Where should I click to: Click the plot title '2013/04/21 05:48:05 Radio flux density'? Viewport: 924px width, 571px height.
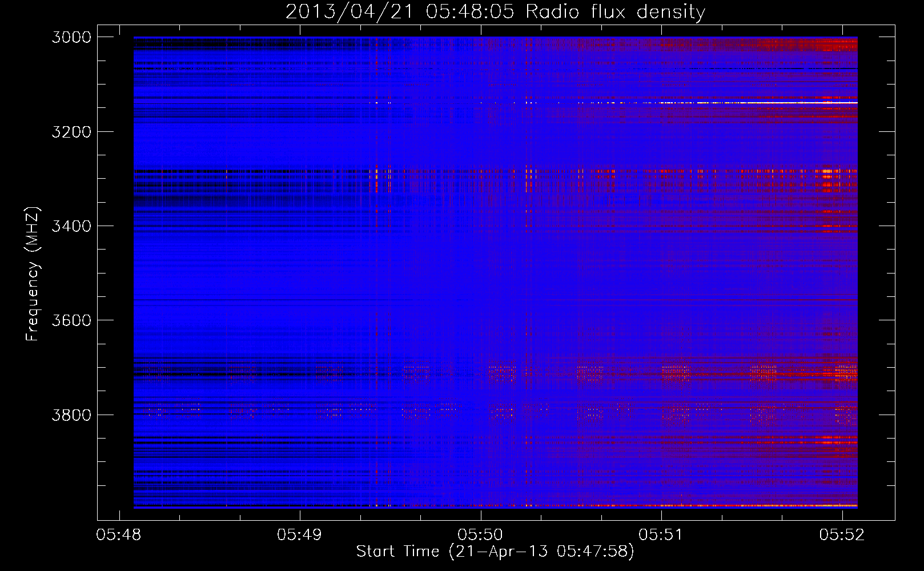click(496, 12)
